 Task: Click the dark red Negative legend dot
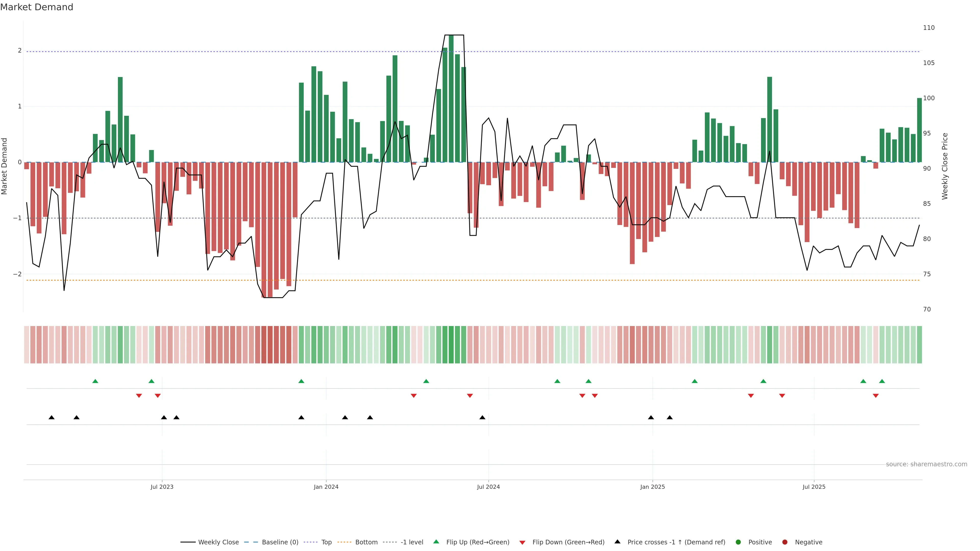[785, 542]
